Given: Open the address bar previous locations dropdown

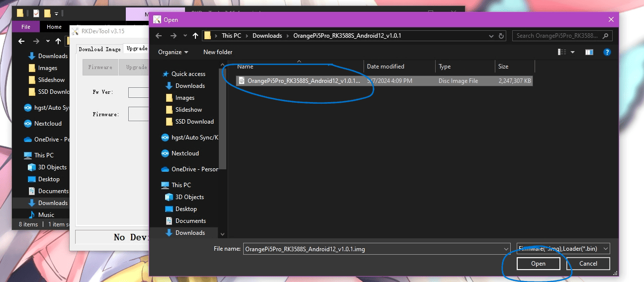Looking at the screenshot, I should coord(491,36).
